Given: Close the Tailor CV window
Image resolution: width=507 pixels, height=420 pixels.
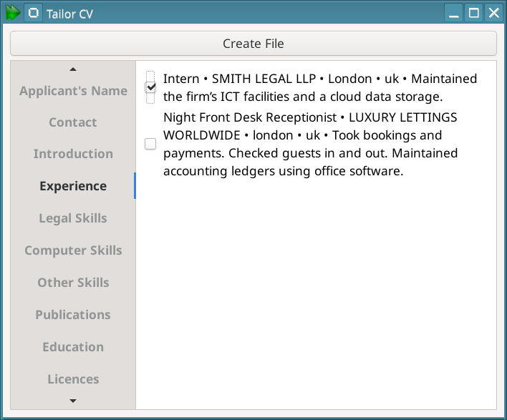Looking at the screenshot, I should click(493, 14).
